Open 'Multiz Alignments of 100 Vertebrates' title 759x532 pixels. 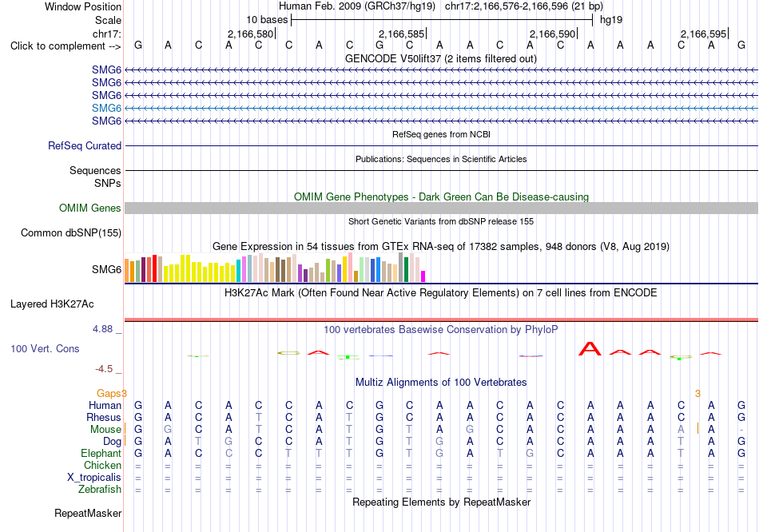coord(441,383)
